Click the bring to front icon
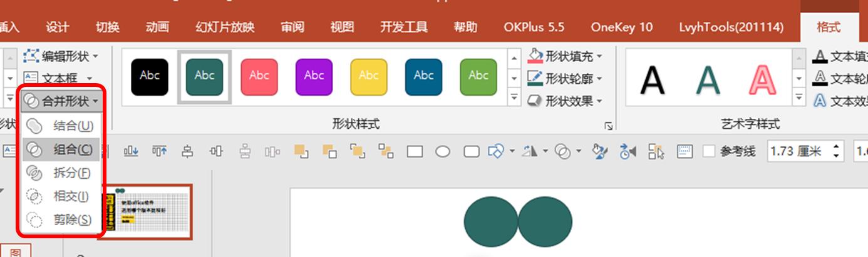Viewport: 868px width, 257px height. point(301,151)
